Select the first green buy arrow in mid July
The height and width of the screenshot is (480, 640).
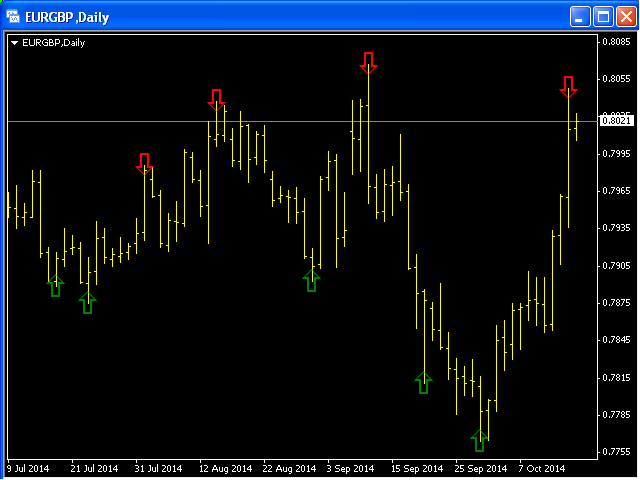(56, 286)
